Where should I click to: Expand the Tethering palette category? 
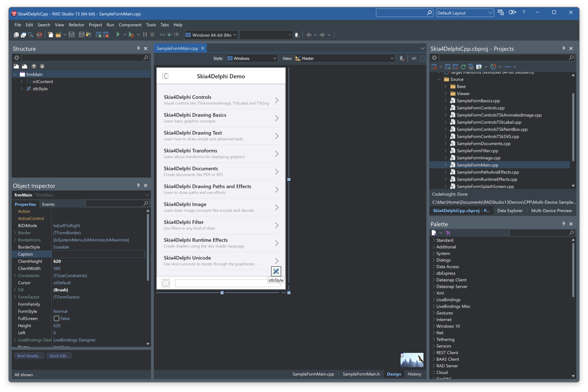[434, 339]
